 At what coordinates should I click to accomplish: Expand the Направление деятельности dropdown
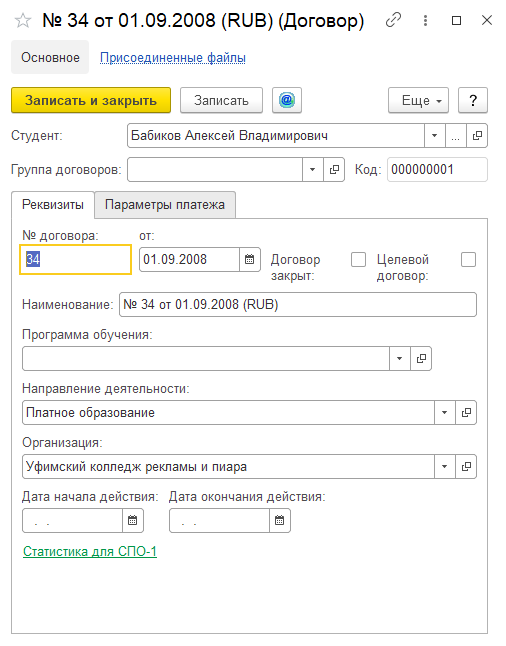445,412
